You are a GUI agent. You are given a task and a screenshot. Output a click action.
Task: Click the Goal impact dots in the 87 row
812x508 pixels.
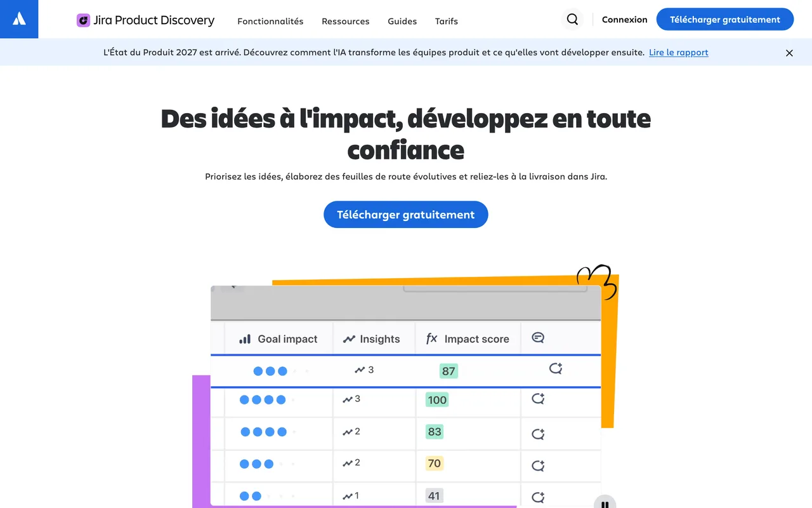point(281,371)
